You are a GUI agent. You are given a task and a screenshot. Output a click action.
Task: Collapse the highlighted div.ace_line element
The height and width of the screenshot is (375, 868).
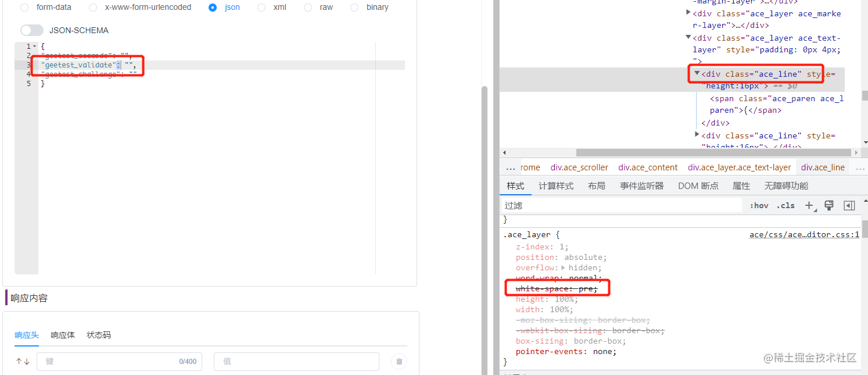(696, 73)
